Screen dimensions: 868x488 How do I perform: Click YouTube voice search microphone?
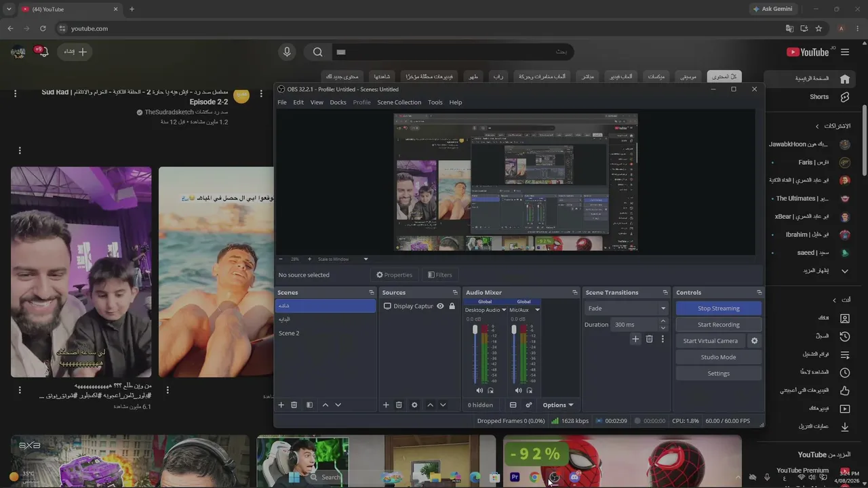coord(287,52)
